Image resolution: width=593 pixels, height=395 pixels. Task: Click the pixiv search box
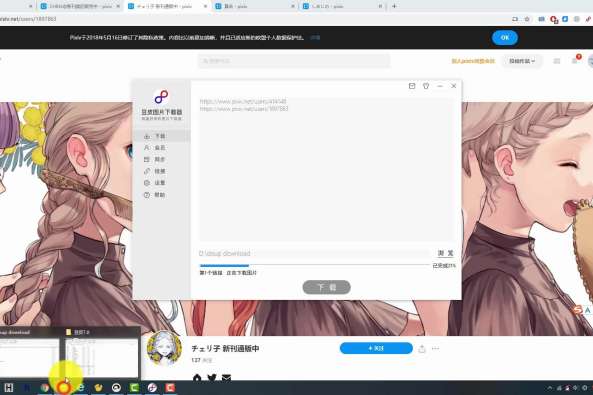pyautogui.click(x=294, y=61)
